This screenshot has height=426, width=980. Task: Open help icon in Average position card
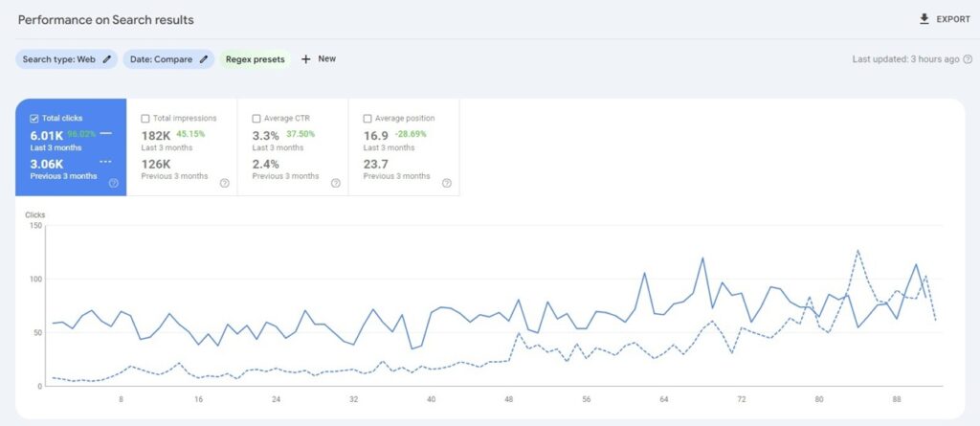point(447,183)
